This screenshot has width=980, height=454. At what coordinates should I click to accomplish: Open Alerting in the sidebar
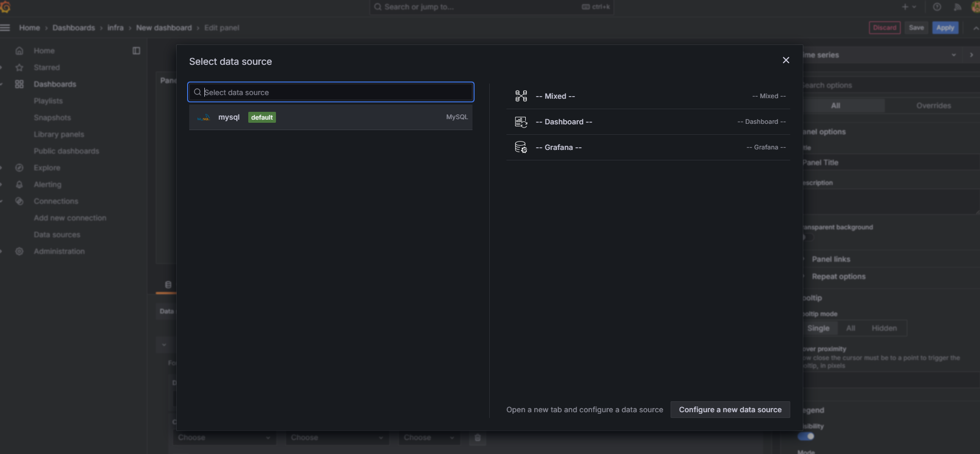(48, 184)
